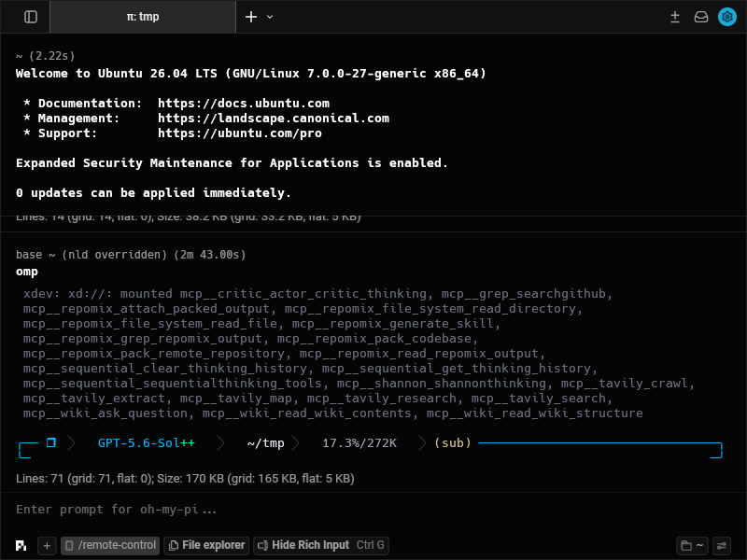
Task: Select the GPT-5.6-Sol++ model label
Action: tap(147, 442)
